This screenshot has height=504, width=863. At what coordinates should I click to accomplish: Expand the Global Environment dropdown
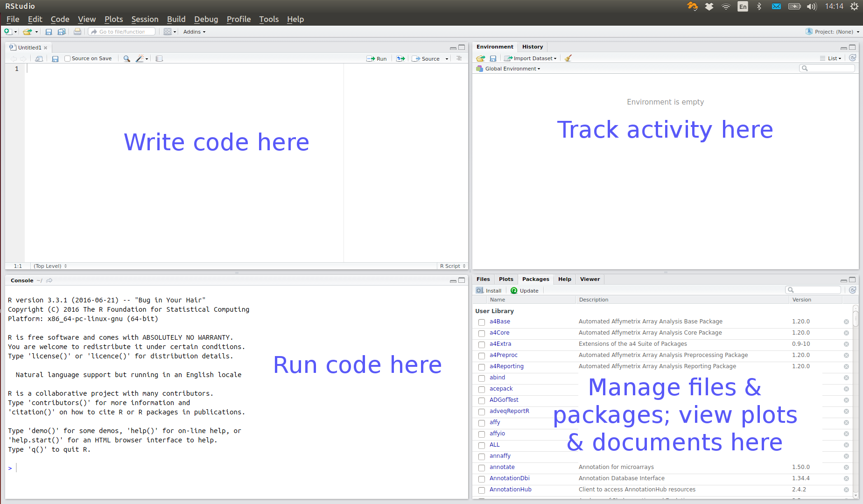pos(512,69)
